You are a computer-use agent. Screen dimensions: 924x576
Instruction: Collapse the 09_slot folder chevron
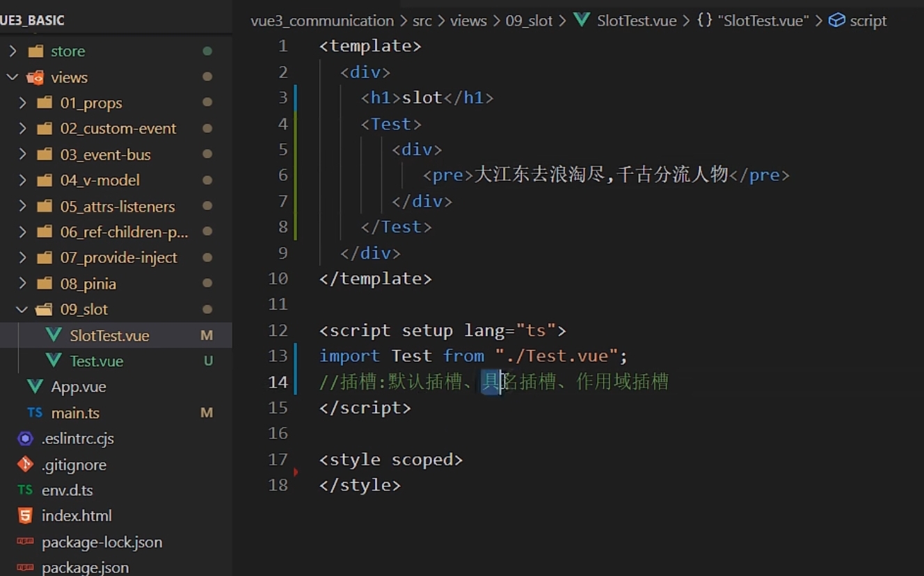tap(22, 310)
